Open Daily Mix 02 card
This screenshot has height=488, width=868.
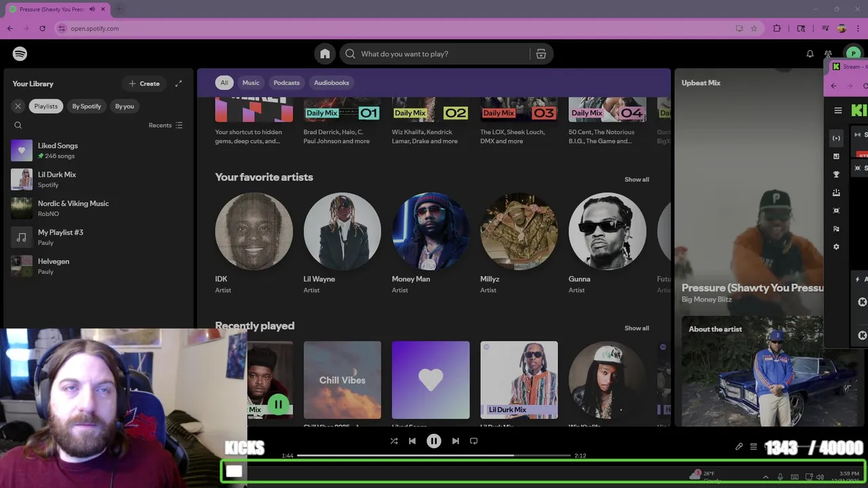pyautogui.click(x=430, y=121)
